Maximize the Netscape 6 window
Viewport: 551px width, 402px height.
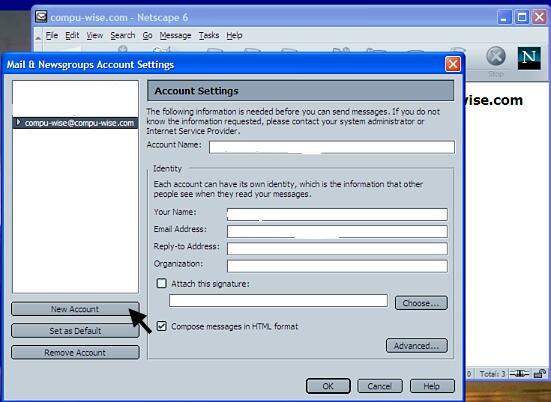(521, 17)
